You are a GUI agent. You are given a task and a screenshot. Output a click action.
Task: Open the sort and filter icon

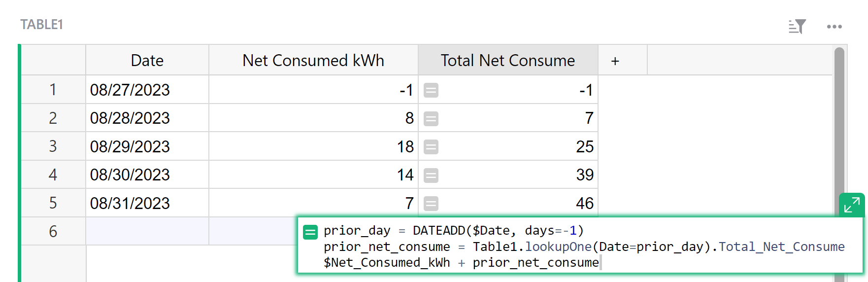[797, 26]
